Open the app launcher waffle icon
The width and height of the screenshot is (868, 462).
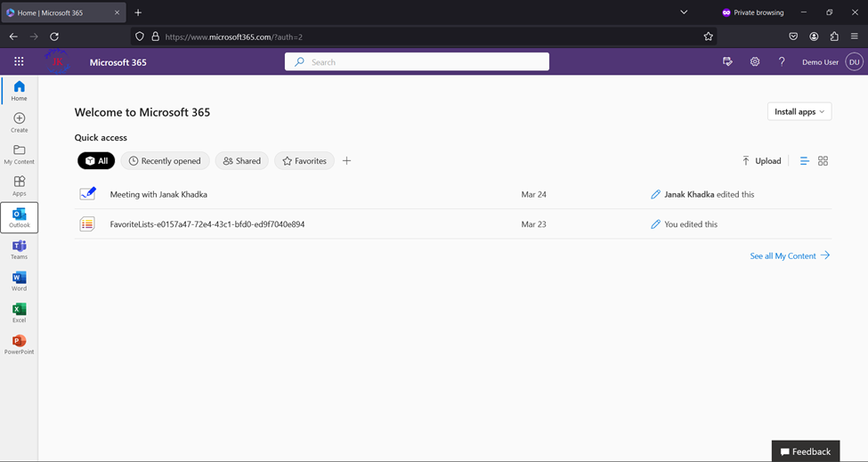point(19,62)
